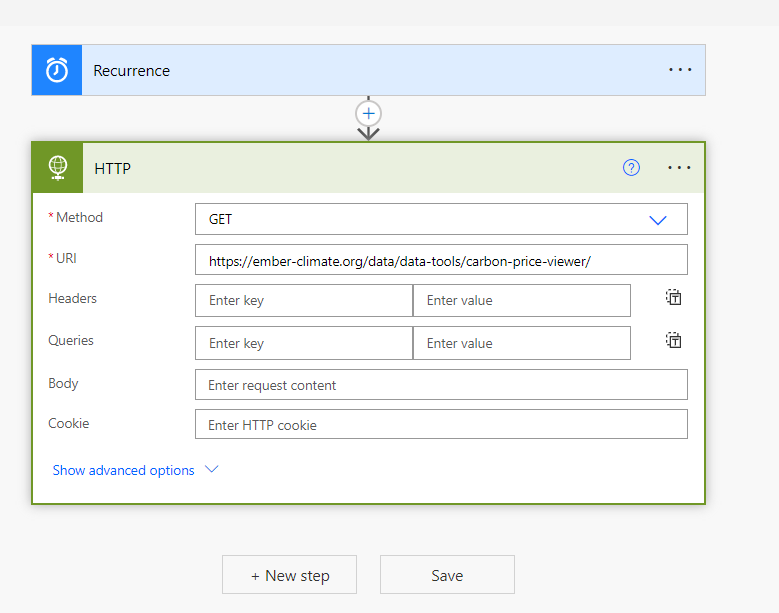Click the Queries value field
Image resolution: width=779 pixels, height=613 pixels.
[x=521, y=343]
